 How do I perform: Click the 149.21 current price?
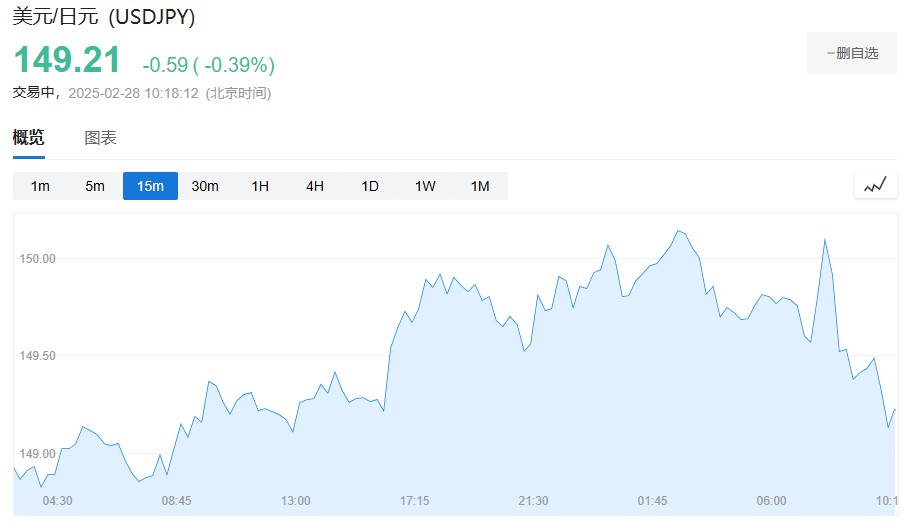[x=67, y=60]
